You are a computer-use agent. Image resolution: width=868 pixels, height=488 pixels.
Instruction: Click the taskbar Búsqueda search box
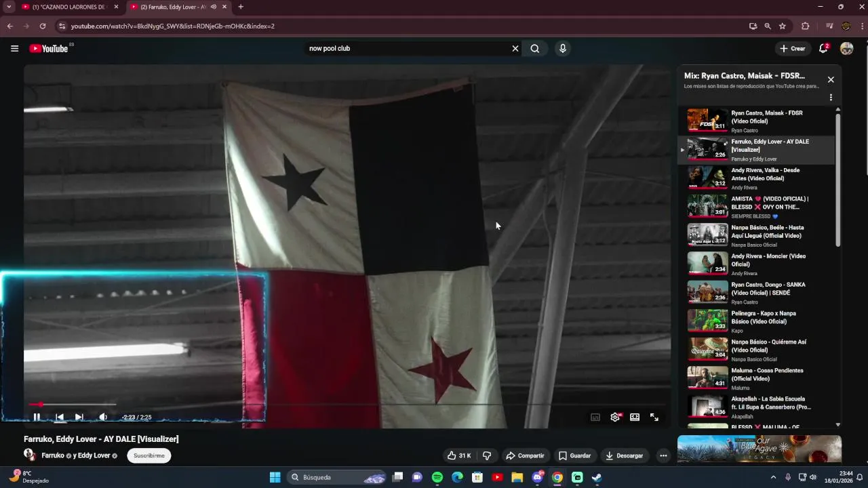tap(337, 477)
